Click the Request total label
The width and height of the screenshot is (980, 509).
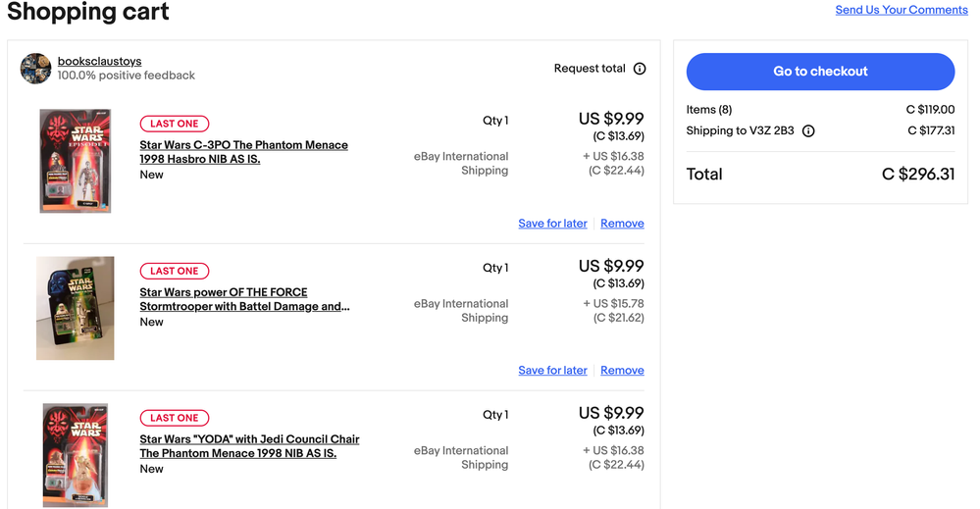pos(590,68)
